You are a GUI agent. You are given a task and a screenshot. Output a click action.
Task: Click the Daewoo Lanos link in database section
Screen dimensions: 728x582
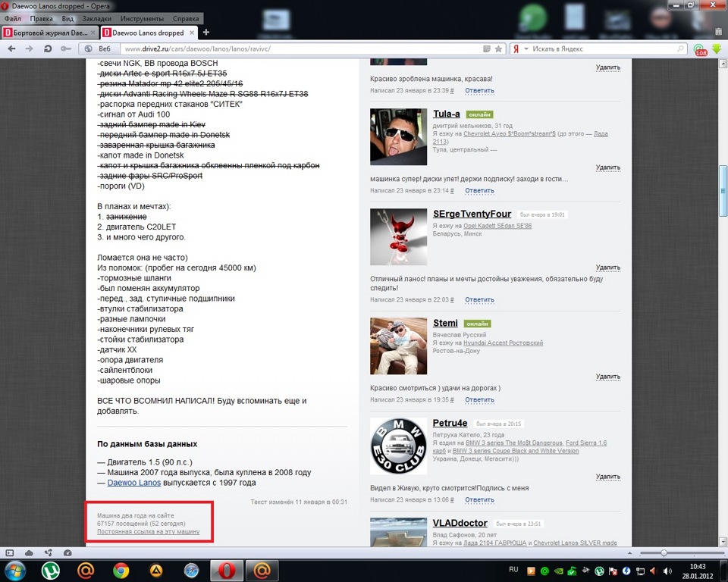[x=133, y=483]
